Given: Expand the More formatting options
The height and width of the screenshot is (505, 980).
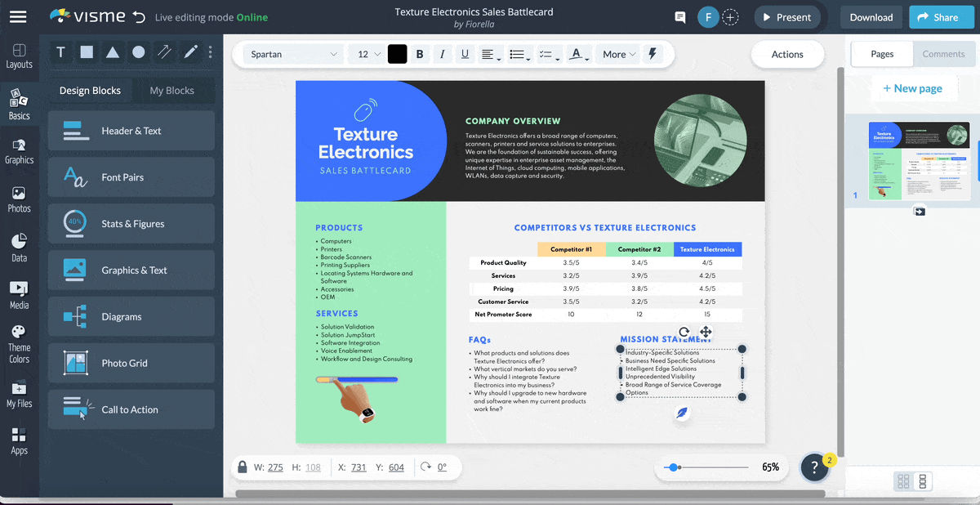Looking at the screenshot, I should (619, 54).
